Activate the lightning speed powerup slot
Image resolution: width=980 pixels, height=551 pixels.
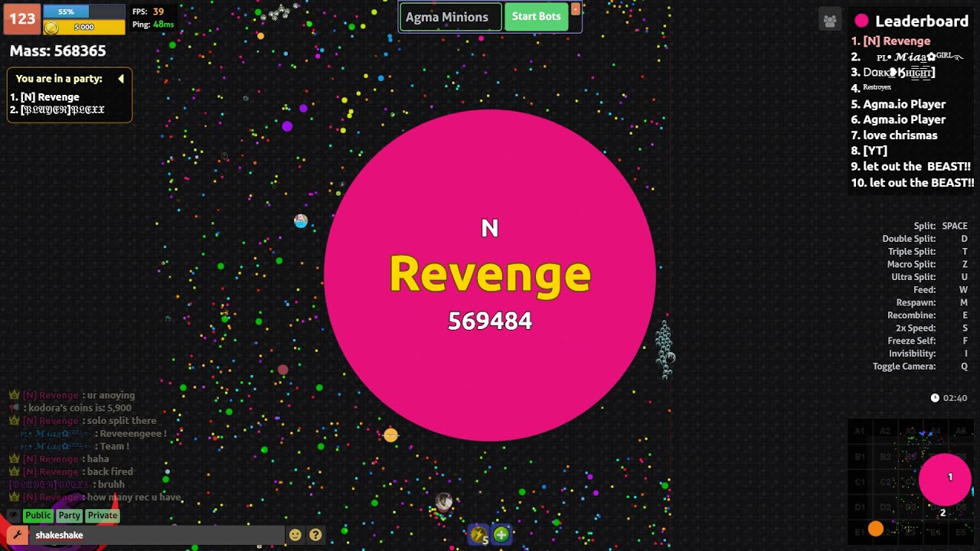point(479,535)
